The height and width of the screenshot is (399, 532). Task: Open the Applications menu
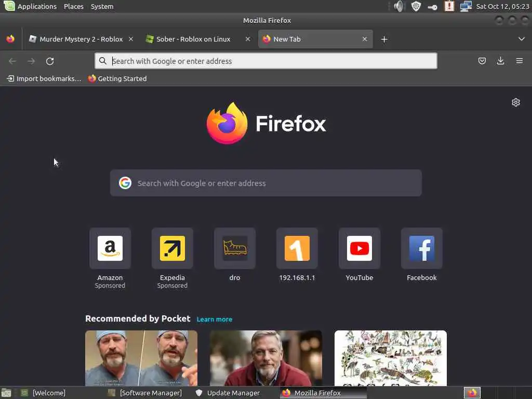coord(37,6)
